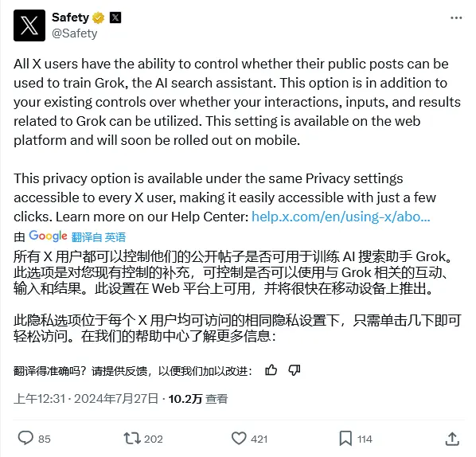476x457 pixels.
Task: Click the Chinese translated post text
Action: coord(238,297)
